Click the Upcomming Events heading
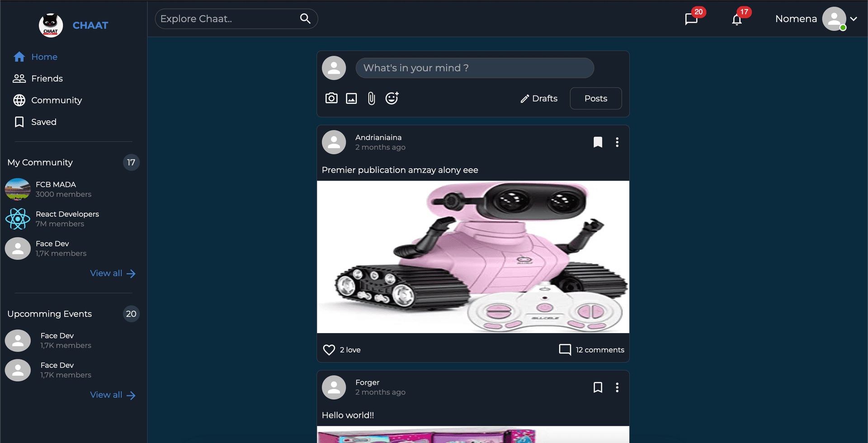Viewport: 868px width, 443px height. (50, 314)
